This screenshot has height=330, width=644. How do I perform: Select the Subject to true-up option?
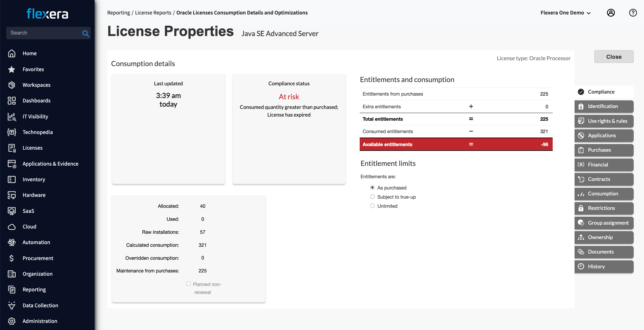click(x=372, y=197)
